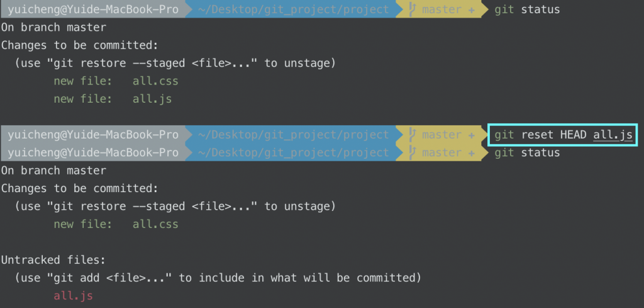Click the first git status command text
Screen dimensions: 644x308
[527, 10]
